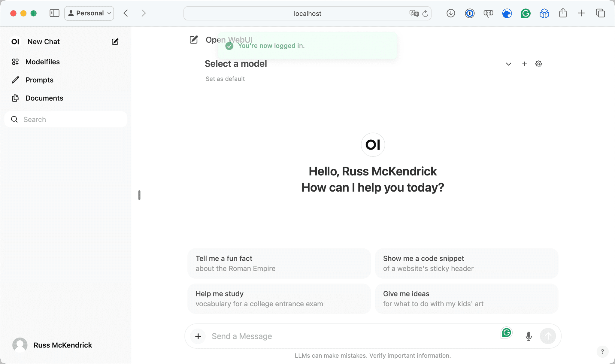Click the sidebar Search field

pyautogui.click(x=66, y=120)
